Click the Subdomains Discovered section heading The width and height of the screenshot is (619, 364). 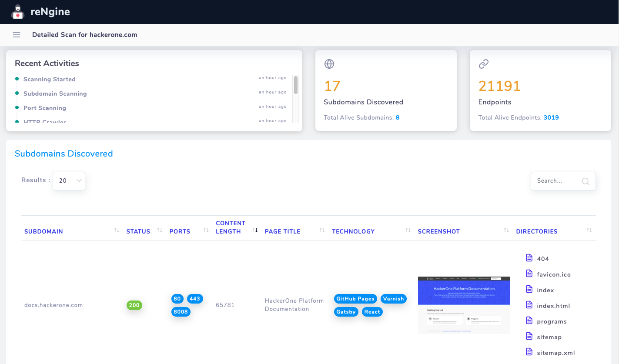[x=64, y=154]
